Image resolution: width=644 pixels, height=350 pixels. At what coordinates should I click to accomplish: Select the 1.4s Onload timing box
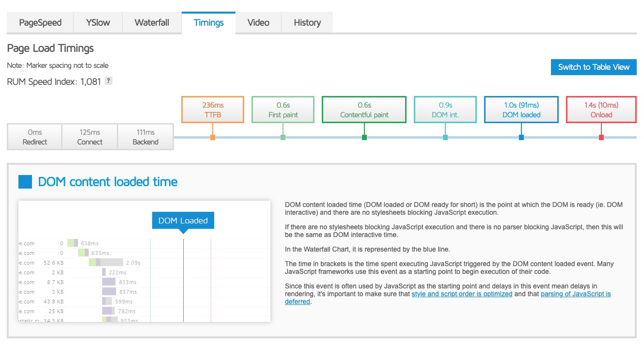(601, 110)
